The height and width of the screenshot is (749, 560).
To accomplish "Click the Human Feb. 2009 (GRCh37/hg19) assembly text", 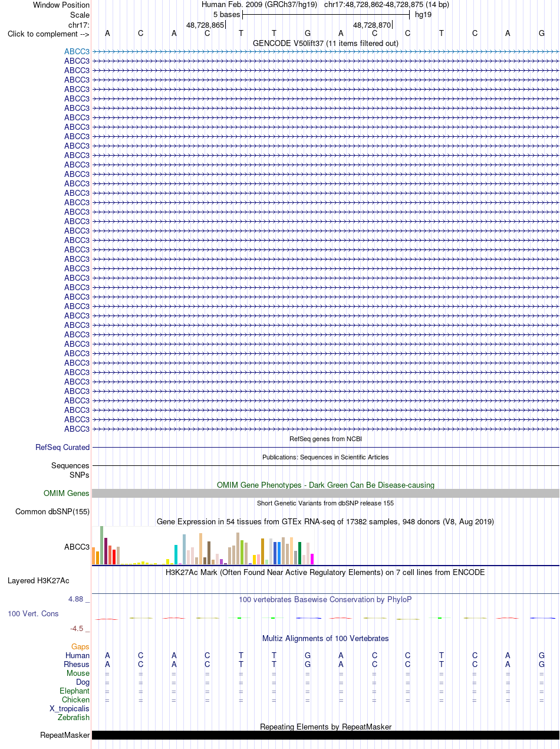I will pyautogui.click(x=259, y=4).
